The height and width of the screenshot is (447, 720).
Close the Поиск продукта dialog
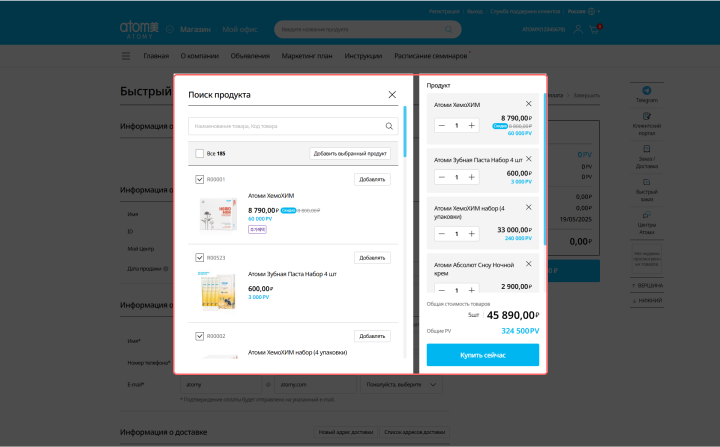click(x=392, y=95)
